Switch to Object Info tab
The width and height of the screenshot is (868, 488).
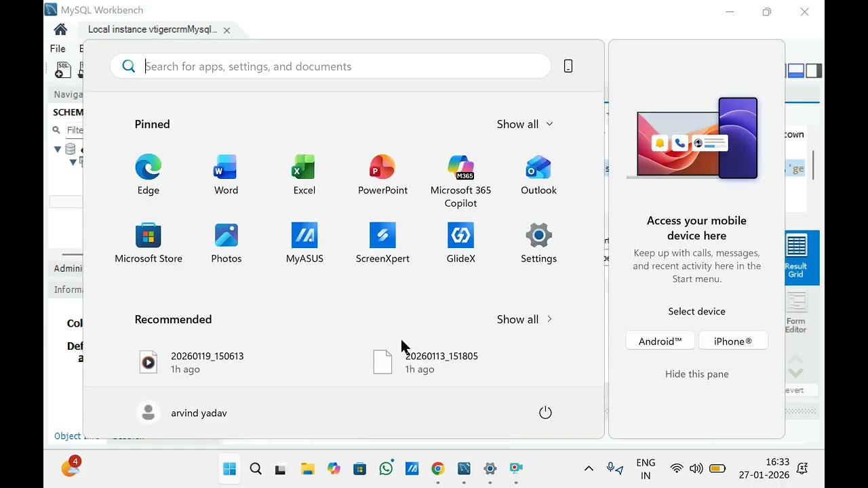[76, 436]
